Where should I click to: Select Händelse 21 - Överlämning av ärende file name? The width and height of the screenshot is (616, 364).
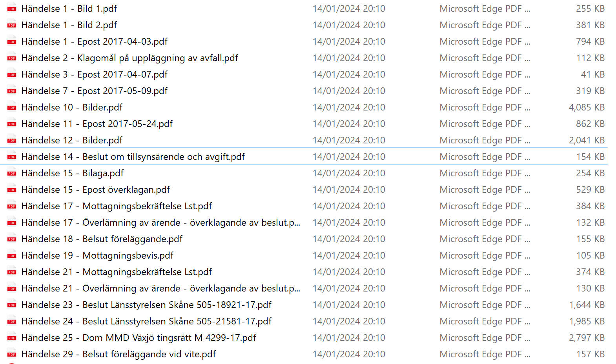pyautogui.click(x=161, y=288)
